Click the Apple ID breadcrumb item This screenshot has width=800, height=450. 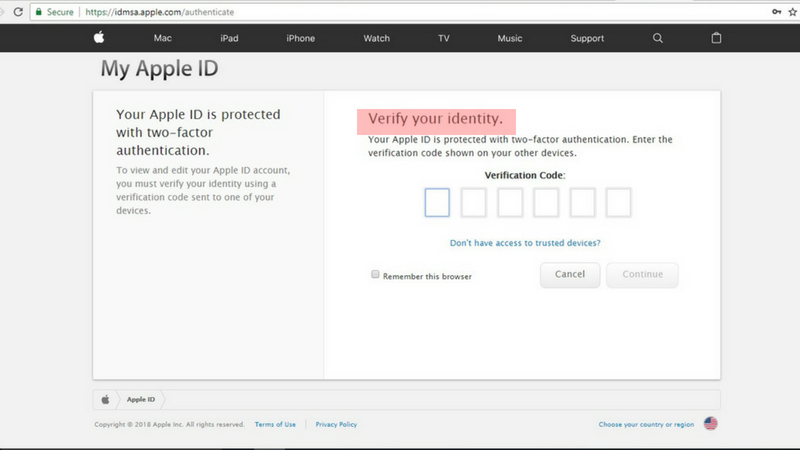[141, 399]
